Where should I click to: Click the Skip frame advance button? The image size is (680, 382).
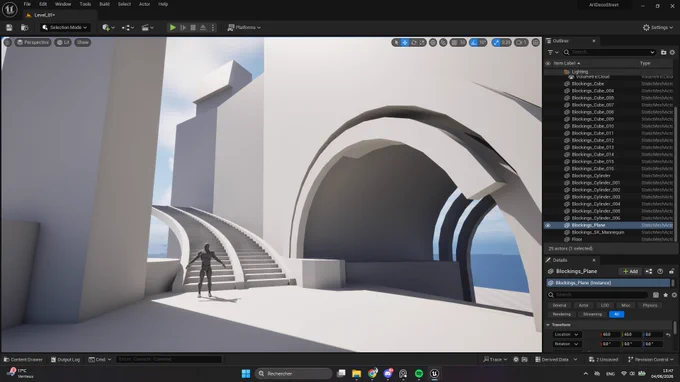pos(183,27)
